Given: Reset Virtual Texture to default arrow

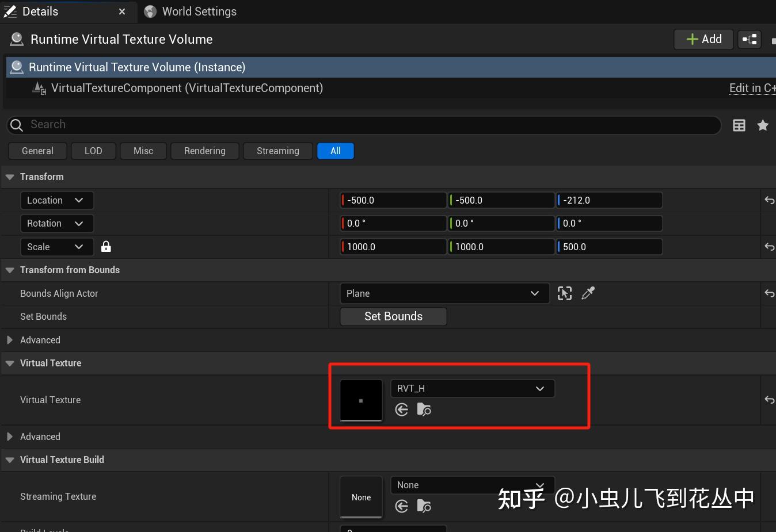Looking at the screenshot, I should tap(769, 400).
